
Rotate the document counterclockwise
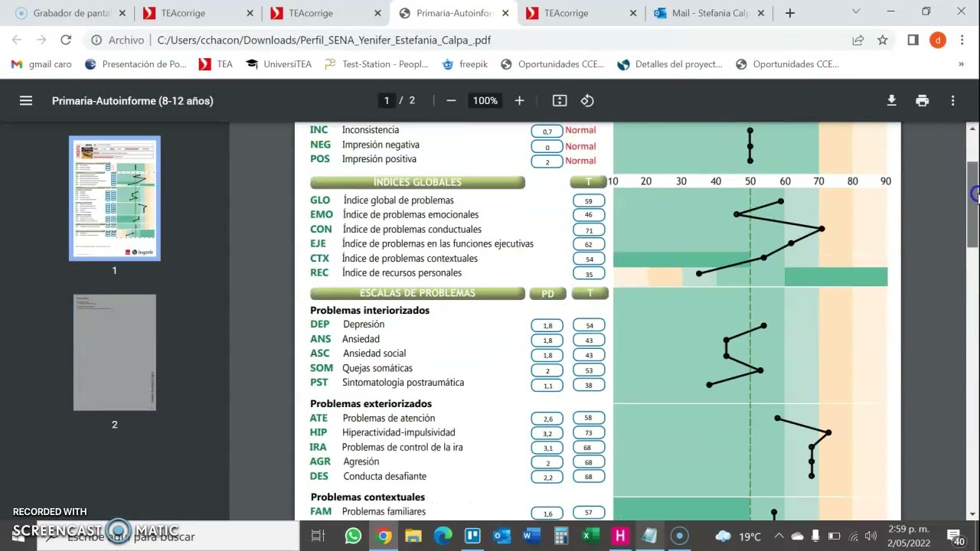(587, 100)
